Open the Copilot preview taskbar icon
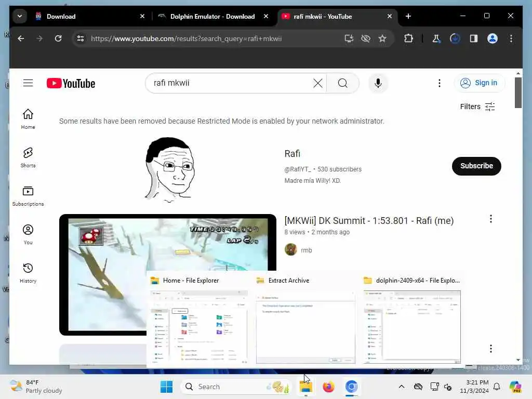The image size is (532, 399). (515, 387)
